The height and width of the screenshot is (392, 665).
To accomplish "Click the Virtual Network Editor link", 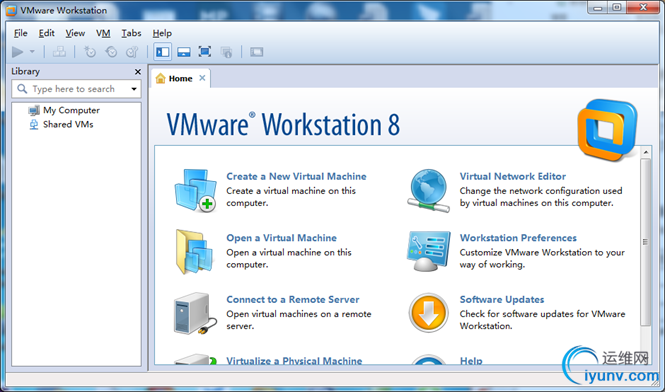I will (x=513, y=176).
